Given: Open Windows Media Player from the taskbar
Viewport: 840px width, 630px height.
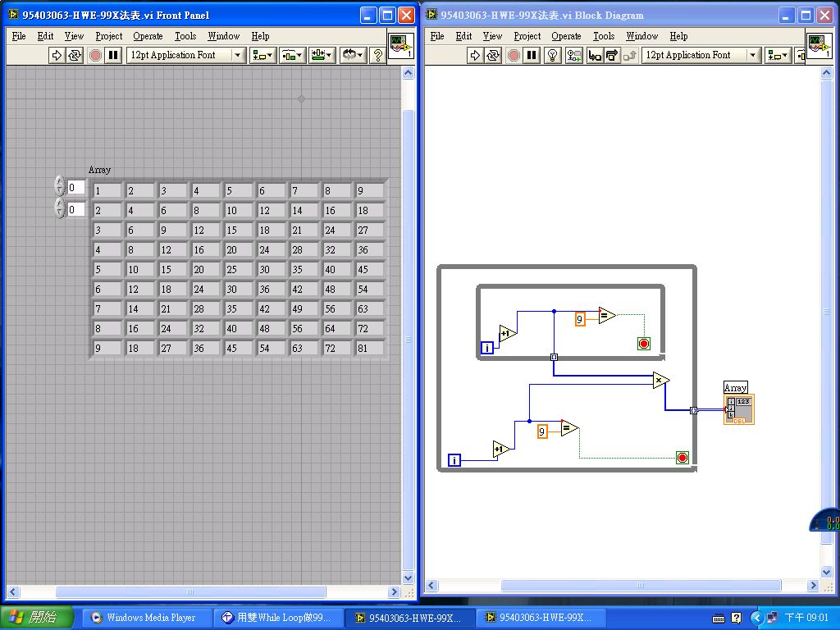Looking at the screenshot, I should (x=146, y=617).
